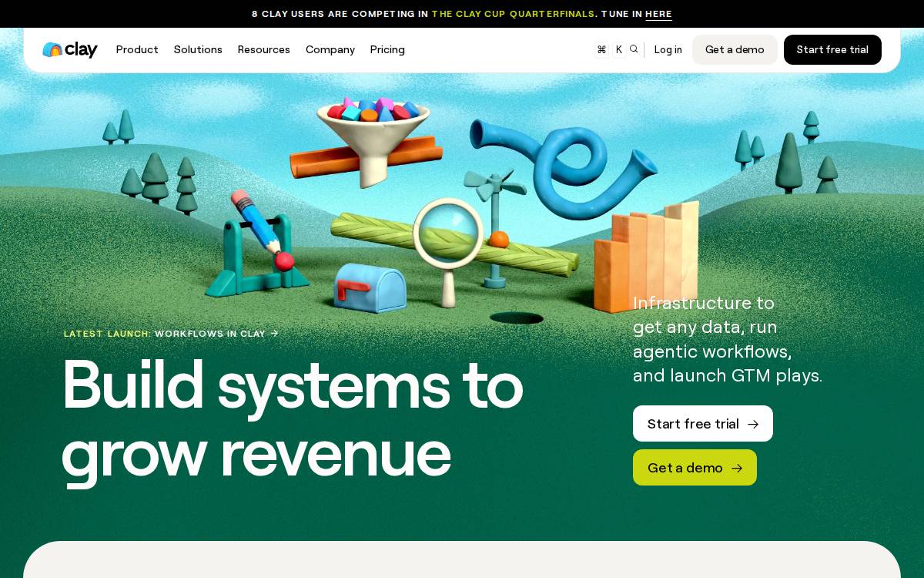Click the Clay logo in the navbar
924x578 pixels.
[x=70, y=49]
